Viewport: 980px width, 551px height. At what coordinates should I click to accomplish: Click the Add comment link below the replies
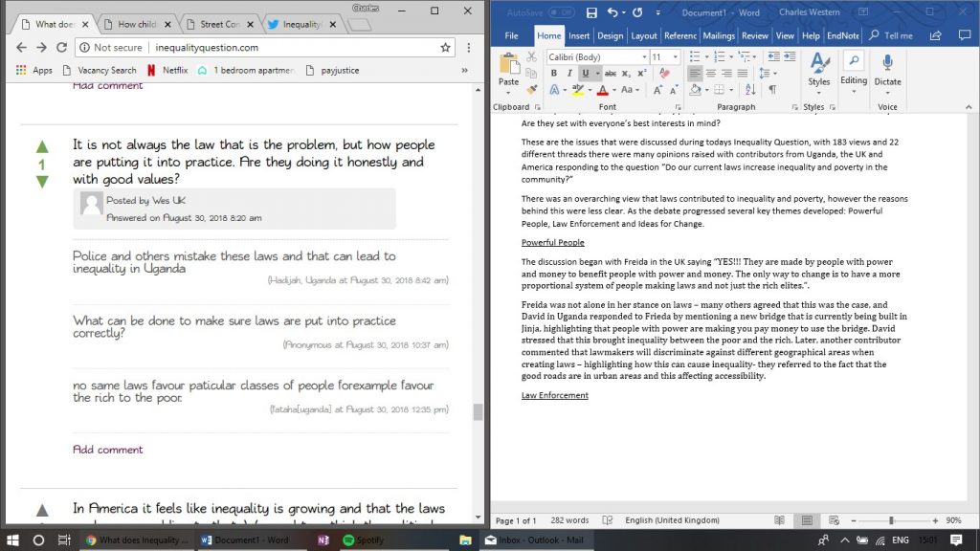108,450
